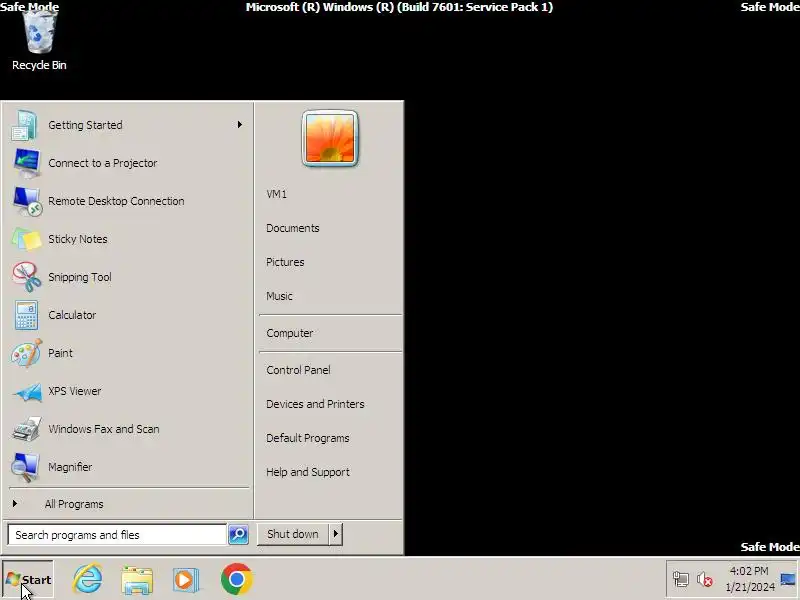Click the network tray icon
Image resolution: width=800 pixels, height=600 pixels.
tap(681, 579)
